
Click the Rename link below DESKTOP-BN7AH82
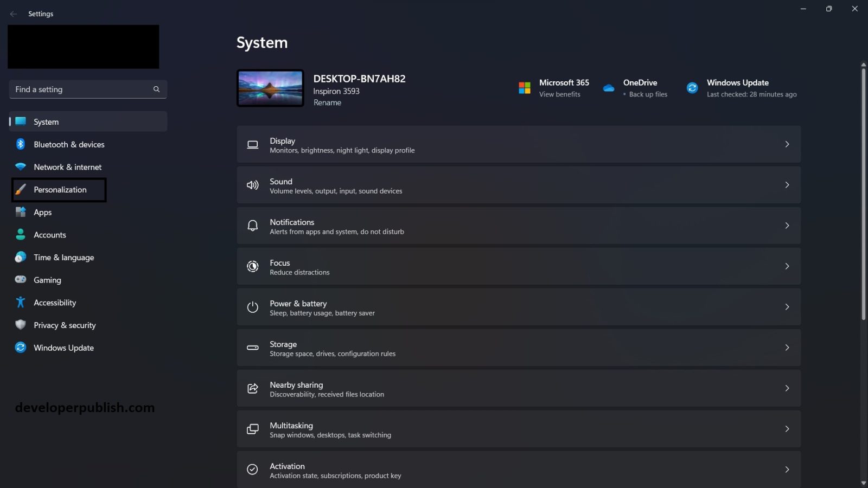pos(327,102)
